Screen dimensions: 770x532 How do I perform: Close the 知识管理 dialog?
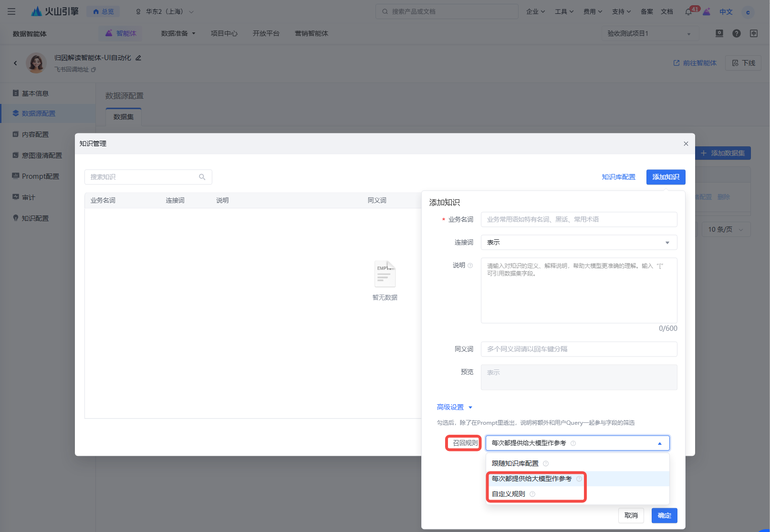tap(686, 143)
